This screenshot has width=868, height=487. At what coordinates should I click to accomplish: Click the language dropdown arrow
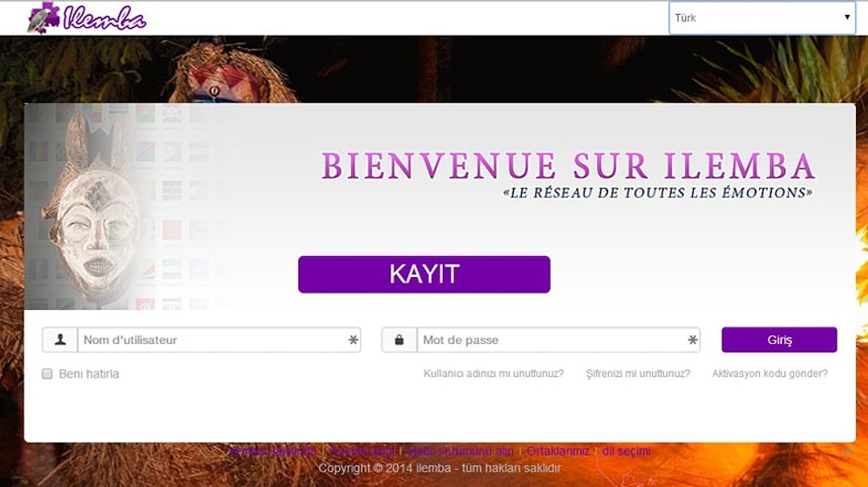(846, 17)
